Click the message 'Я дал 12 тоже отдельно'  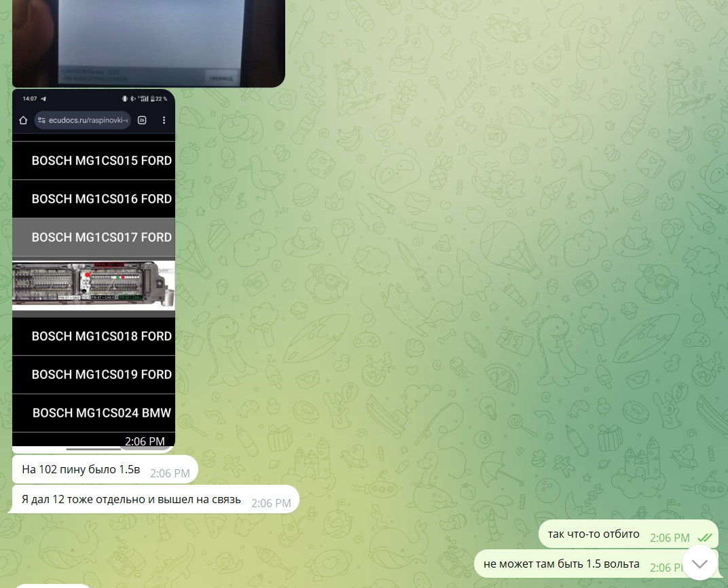[131, 500]
